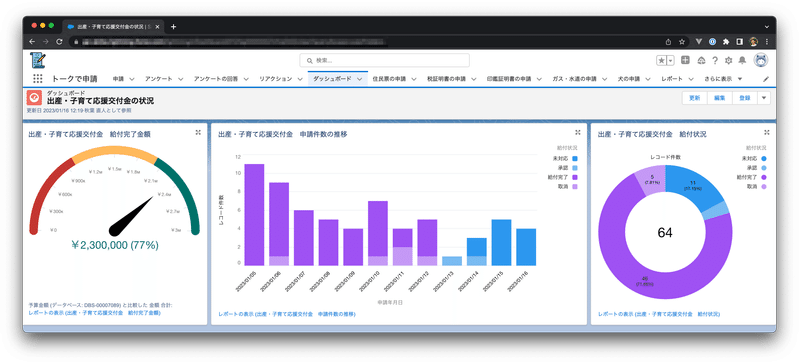The width and height of the screenshot is (800, 364).
Task: Expand the さらに表示 navigation menu
Action: pos(723,79)
